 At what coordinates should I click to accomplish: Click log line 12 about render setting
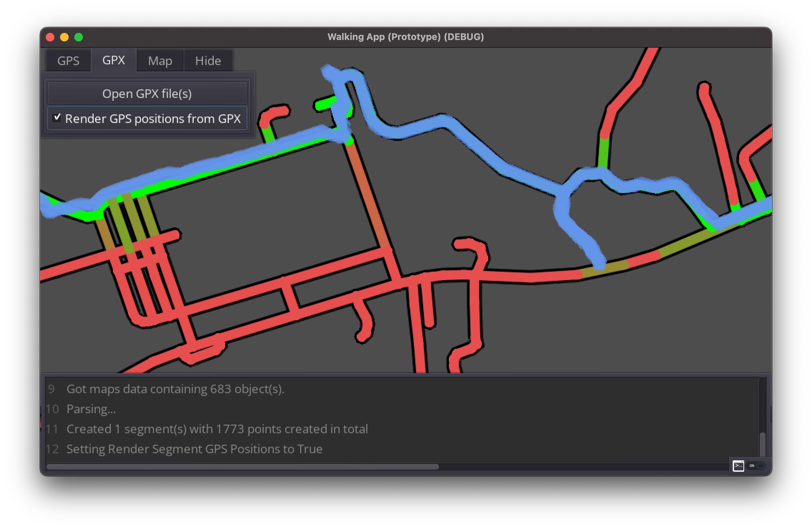[x=194, y=449]
